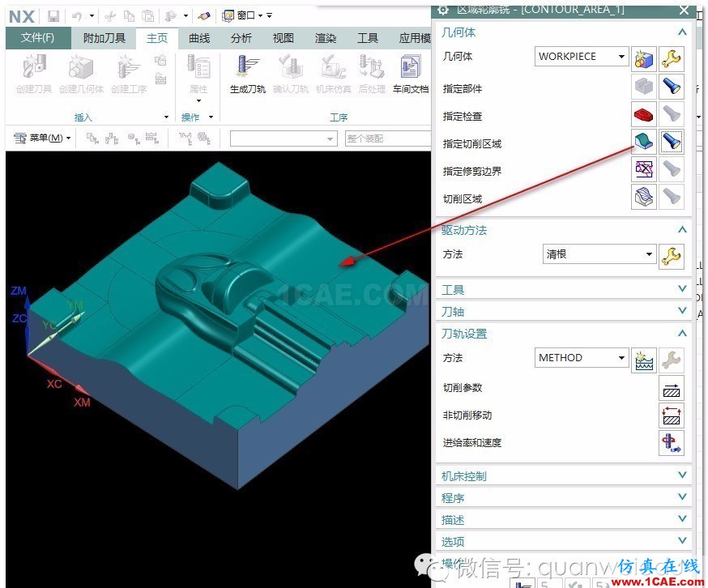Expand the 程序 program section
The height and width of the screenshot is (588, 708).
[682, 497]
